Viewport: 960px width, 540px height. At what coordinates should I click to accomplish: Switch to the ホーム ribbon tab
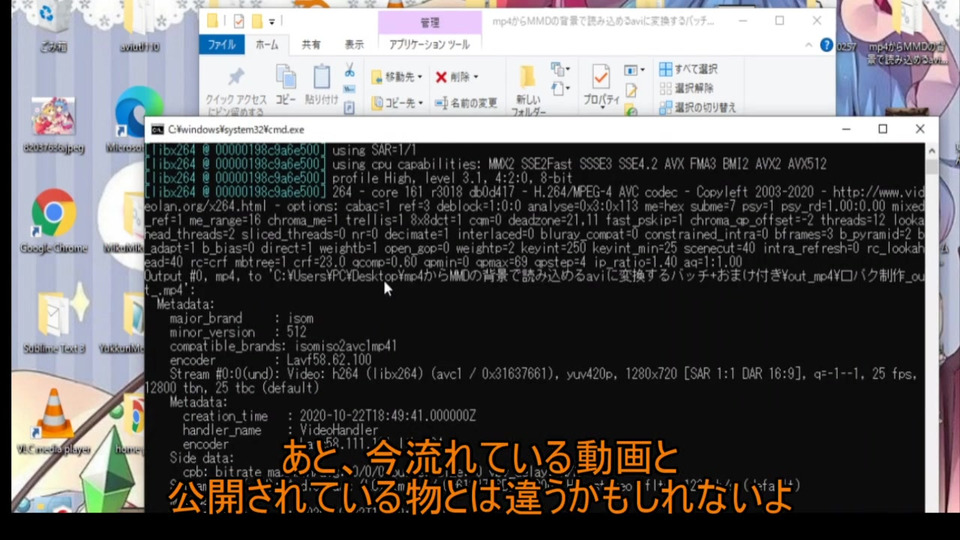click(x=267, y=45)
